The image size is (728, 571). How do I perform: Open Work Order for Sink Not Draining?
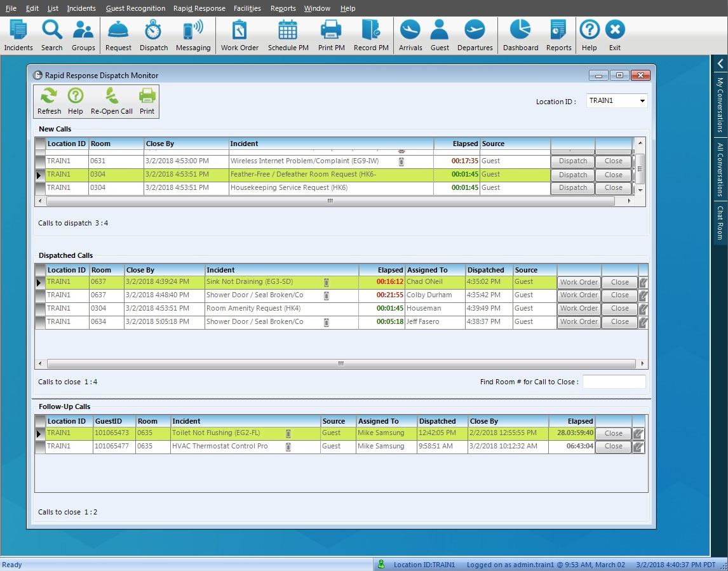point(579,283)
